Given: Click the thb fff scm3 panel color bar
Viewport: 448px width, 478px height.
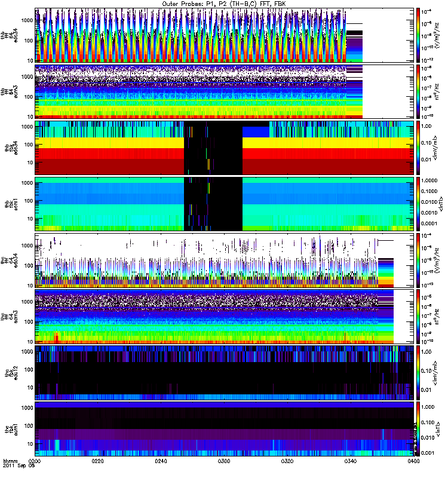Looking at the screenshot, I should [418, 91].
